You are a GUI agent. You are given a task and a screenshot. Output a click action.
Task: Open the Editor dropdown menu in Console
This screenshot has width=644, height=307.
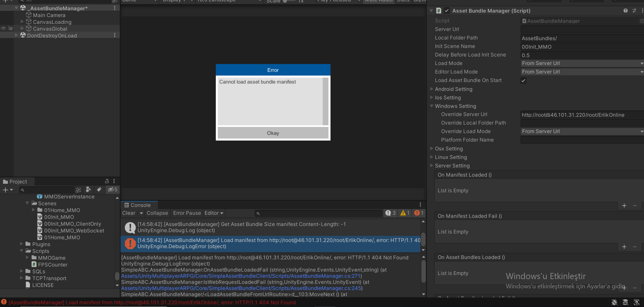pos(214,213)
